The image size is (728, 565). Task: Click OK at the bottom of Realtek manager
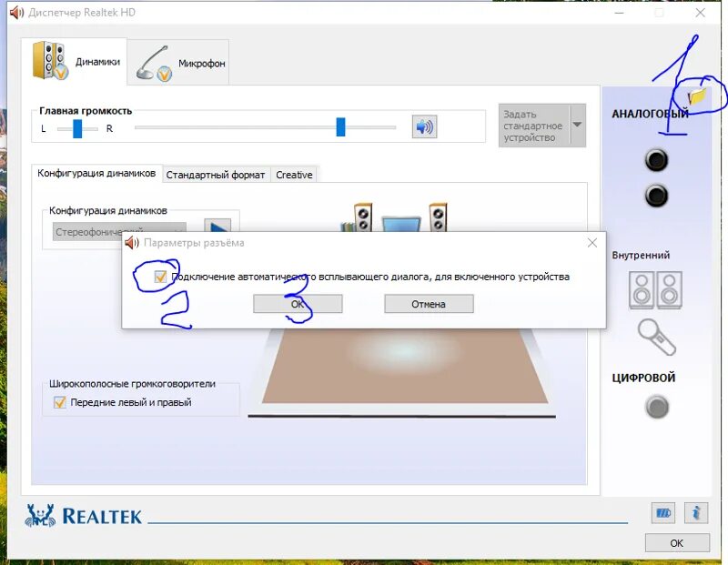pos(677,543)
